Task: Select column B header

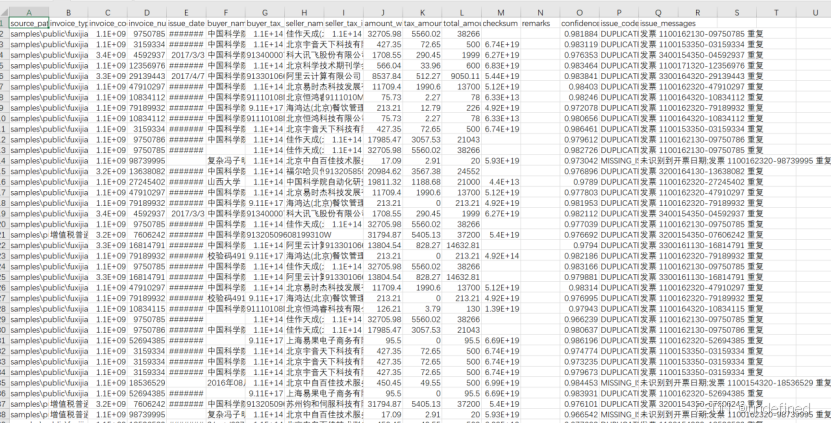Action: tap(69, 13)
